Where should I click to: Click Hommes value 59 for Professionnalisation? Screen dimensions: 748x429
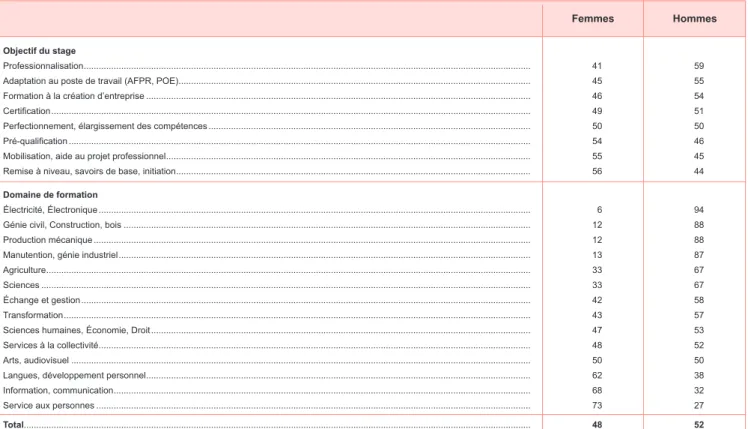pyautogui.click(x=699, y=66)
